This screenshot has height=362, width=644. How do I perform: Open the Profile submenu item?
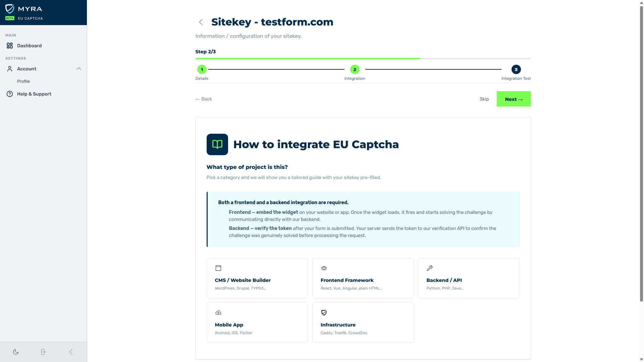pos(23,81)
